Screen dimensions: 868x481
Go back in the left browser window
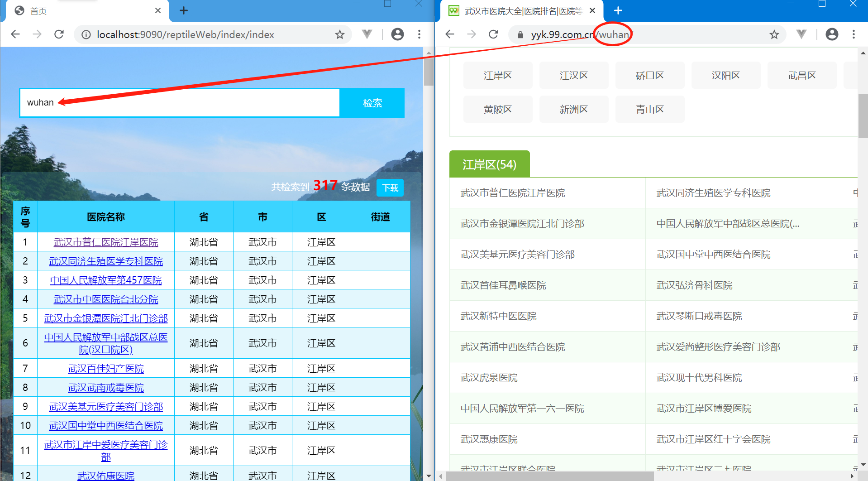tap(15, 34)
